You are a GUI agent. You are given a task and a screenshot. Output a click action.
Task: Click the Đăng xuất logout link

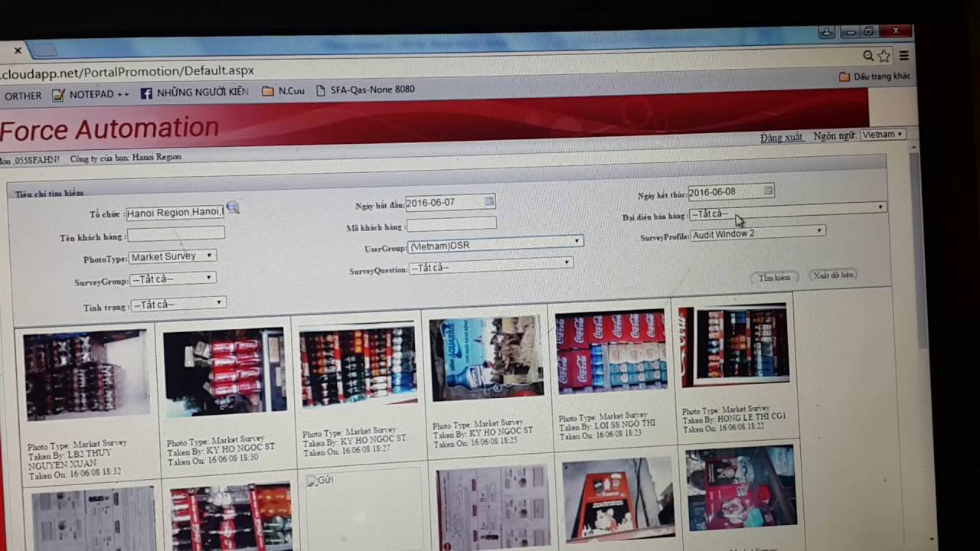coord(781,137)
